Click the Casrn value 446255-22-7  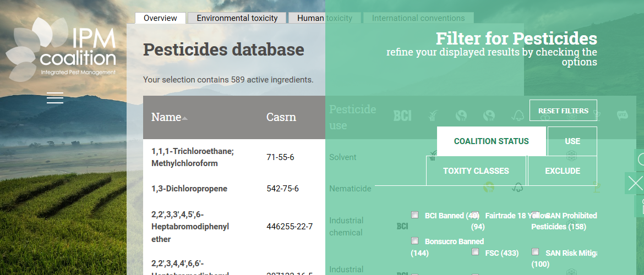[x=290, y=227]
